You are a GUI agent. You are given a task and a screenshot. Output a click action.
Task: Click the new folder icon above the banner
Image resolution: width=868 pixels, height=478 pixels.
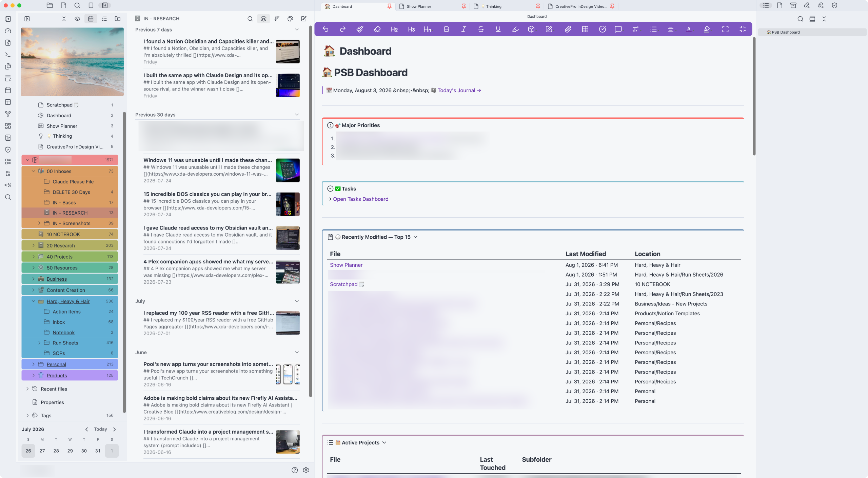(x=118, y=19)
